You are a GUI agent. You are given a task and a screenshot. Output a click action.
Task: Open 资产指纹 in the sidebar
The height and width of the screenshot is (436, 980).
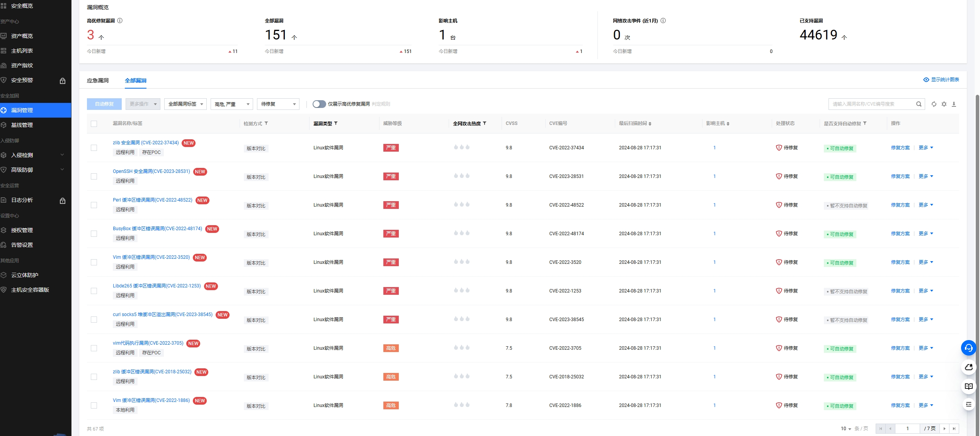(x=36, y=65)
